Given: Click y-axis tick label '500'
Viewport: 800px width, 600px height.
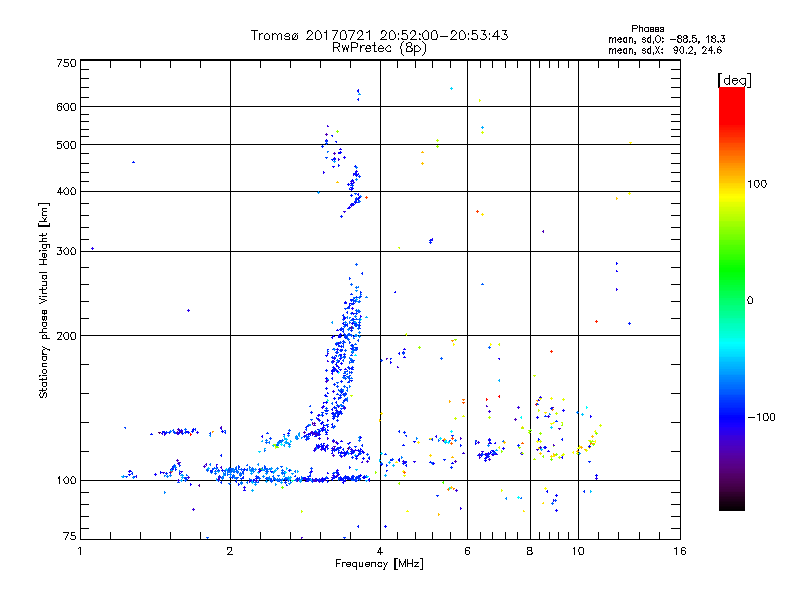Looking at the screenshot, I should (66, 145).
